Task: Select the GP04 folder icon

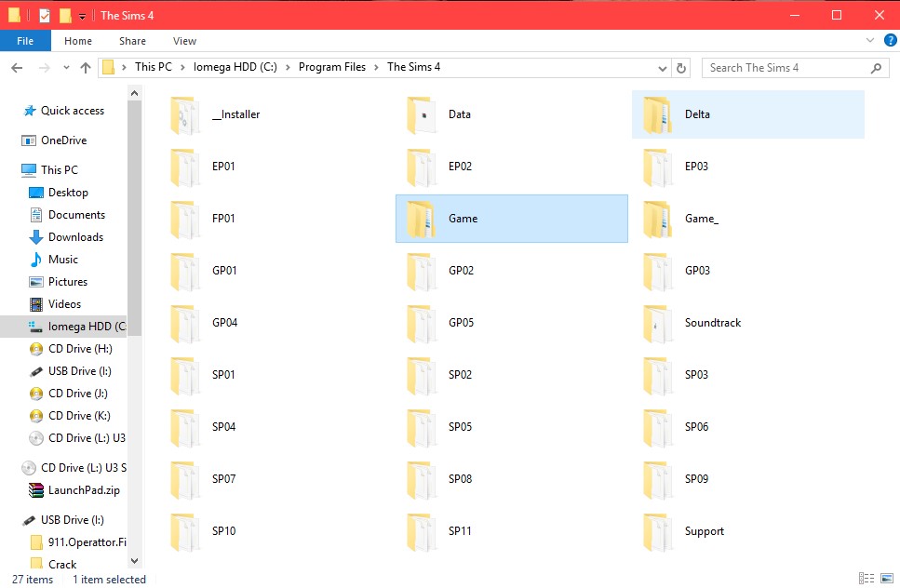Action: pos(185,324)
